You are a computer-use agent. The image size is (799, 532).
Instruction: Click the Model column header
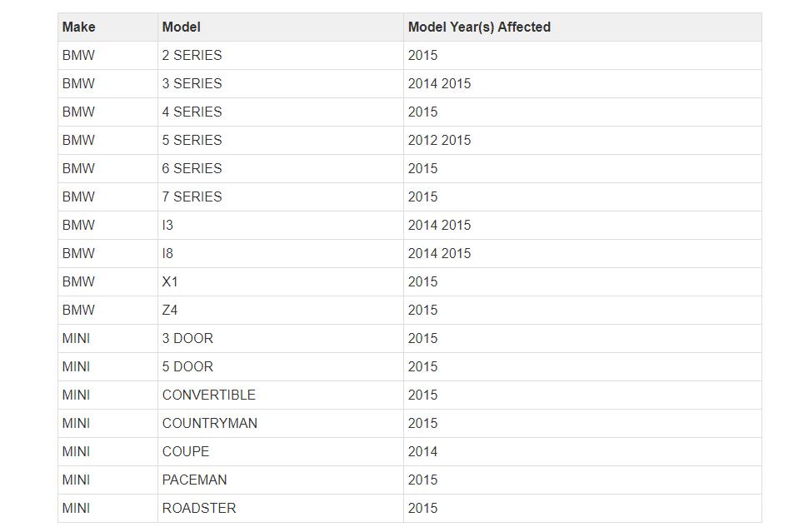(182, 27)
